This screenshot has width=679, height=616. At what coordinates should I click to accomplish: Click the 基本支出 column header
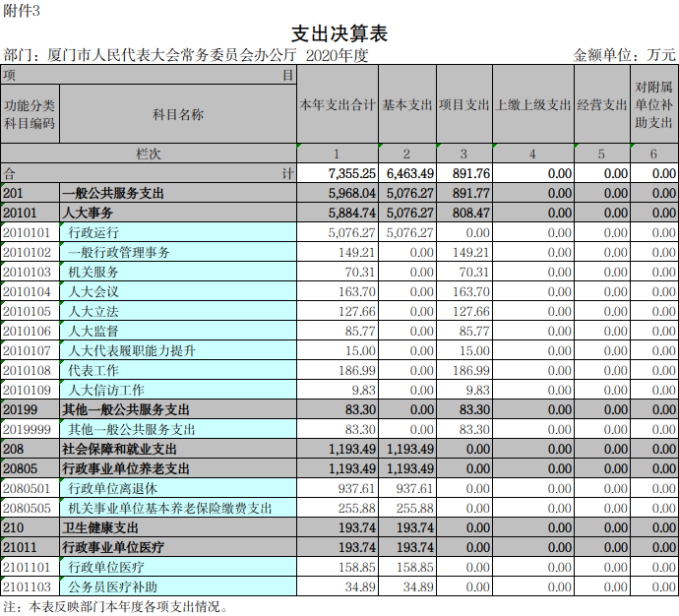pyautogui.click(x=407, y=104)
